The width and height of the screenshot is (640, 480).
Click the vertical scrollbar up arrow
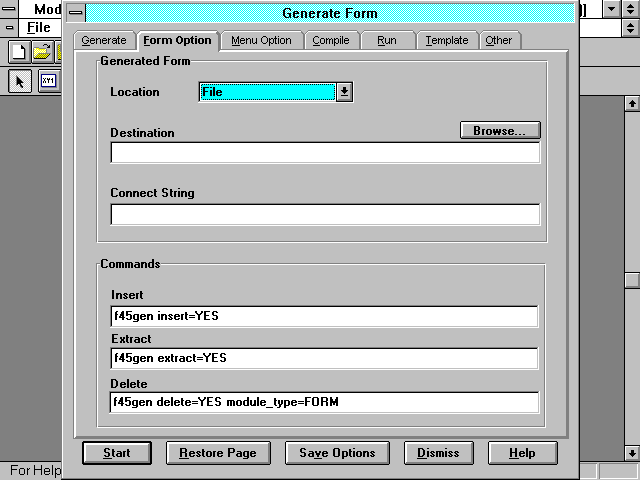(631, 103)
